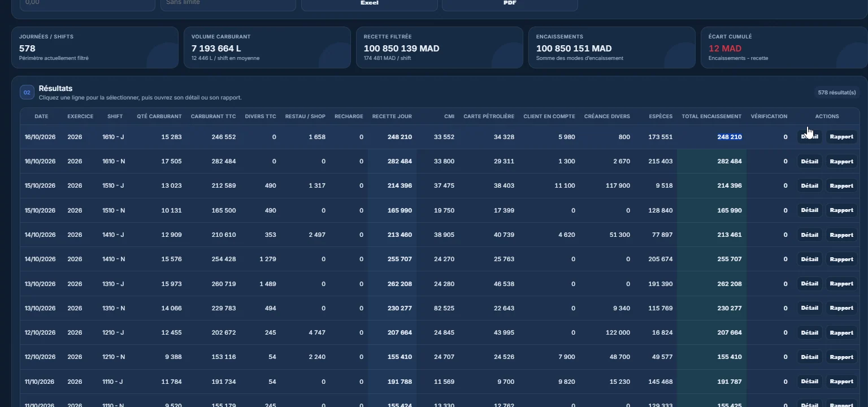Click the '578 résultat(s)' count badge
The height and width of the screenshot is (407, 868).
837,93
